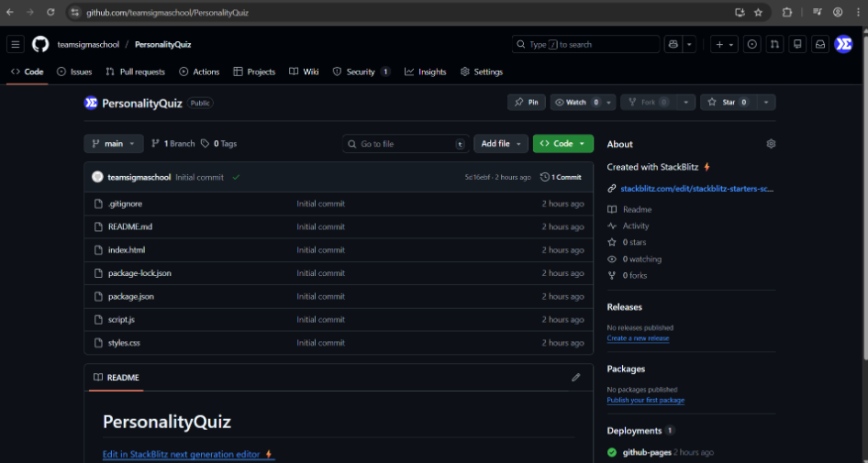Open the Wiki tab
This screenshot has height=463, width=868.
[x=304, y=72]
